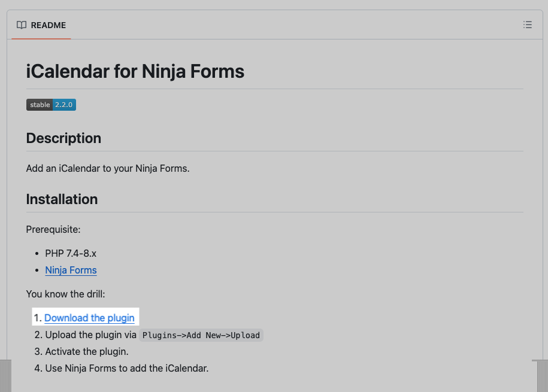The image size is (548, 392).
Task: Click the 'Prerequisite:' text
Action: click(x=52, y=229)
